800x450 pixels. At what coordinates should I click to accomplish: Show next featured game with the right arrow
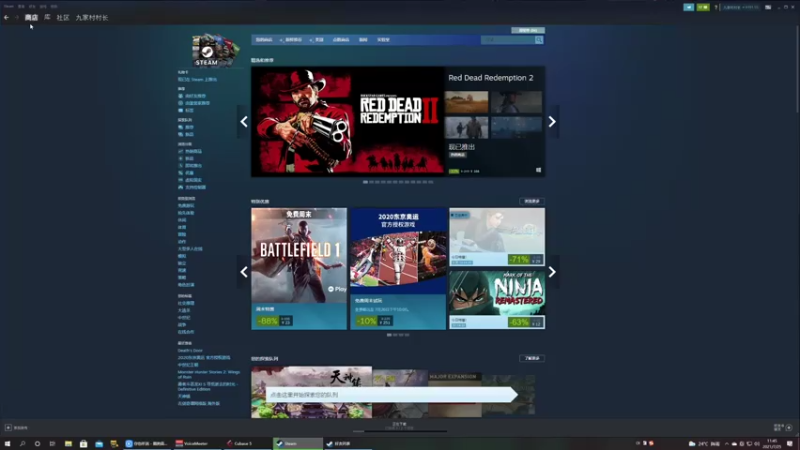(552, 121)
